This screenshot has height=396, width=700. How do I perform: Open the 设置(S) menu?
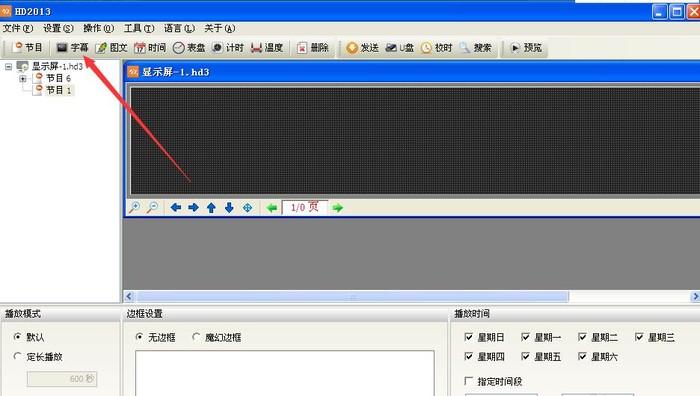(58, 28)
